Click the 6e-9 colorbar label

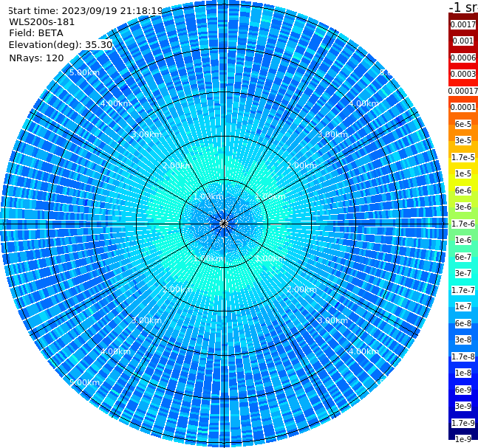[x=463, y=390]
